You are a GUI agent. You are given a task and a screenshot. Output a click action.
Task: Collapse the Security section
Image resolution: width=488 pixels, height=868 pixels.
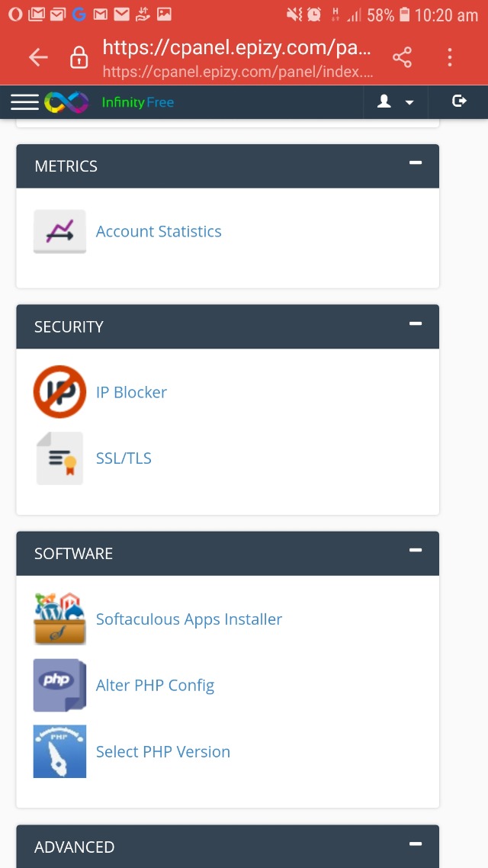coord(416,323)
